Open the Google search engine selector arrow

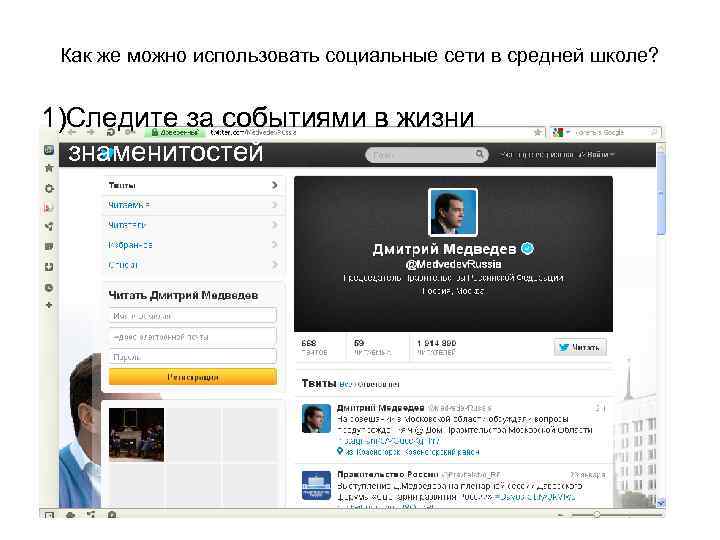(568, 132)
